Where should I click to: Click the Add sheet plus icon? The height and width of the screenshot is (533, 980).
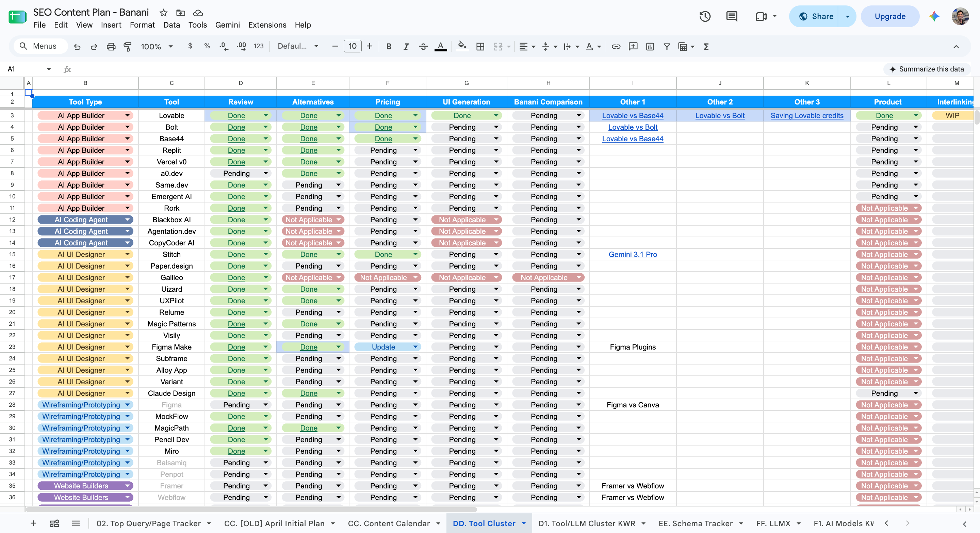point(33,523)
